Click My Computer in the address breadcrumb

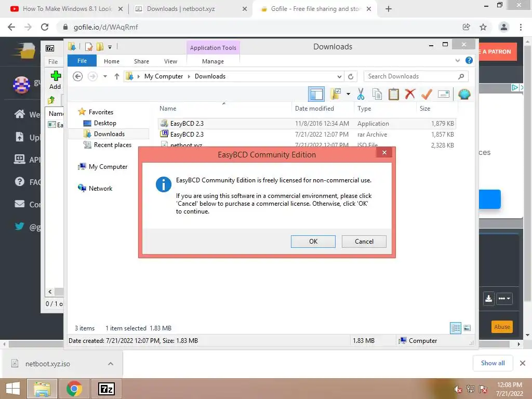163,76
